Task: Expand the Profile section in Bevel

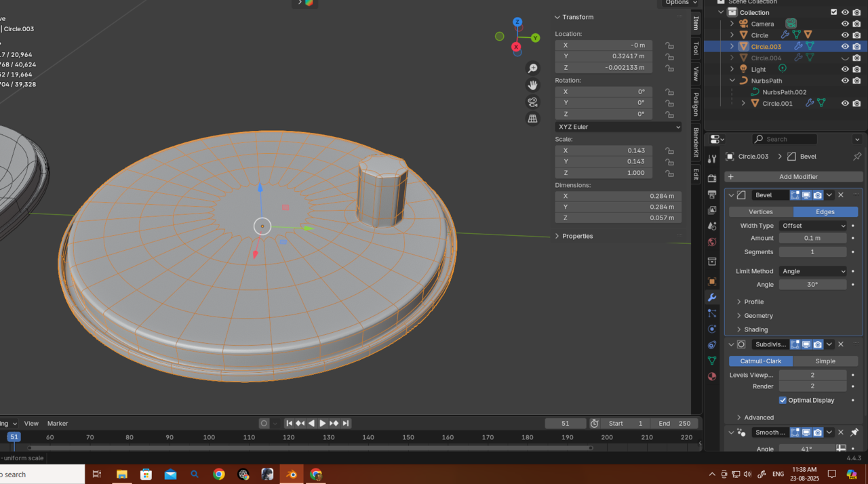Action: tap(753, 302)
